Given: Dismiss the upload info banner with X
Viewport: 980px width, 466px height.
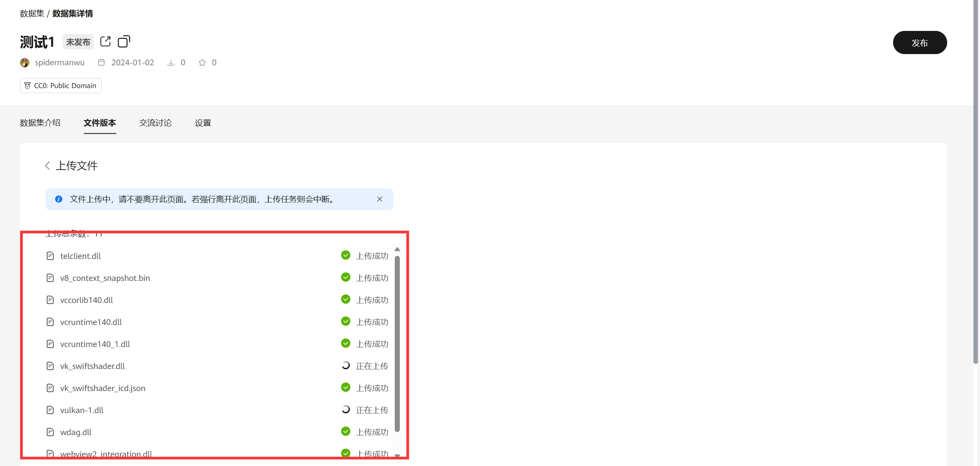Looking at the screenshot, I should pyautogui.click(x=380, y=199).
